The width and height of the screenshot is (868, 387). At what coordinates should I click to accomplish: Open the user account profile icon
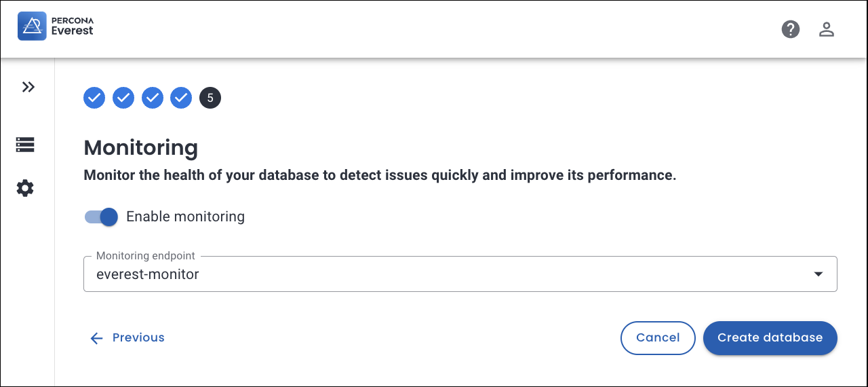[x=826, y=29]
